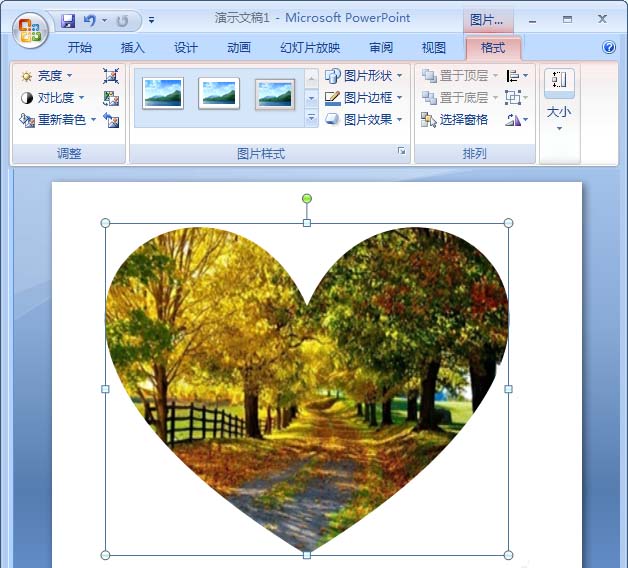Select the 审阅 tab
628x568 pixels.
[381, 48]
